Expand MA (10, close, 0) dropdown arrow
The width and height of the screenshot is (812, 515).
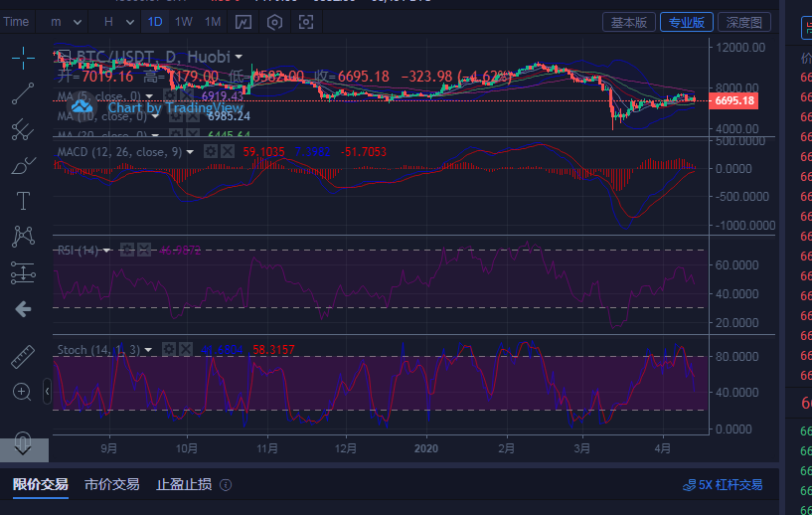(x=155, y=116)
